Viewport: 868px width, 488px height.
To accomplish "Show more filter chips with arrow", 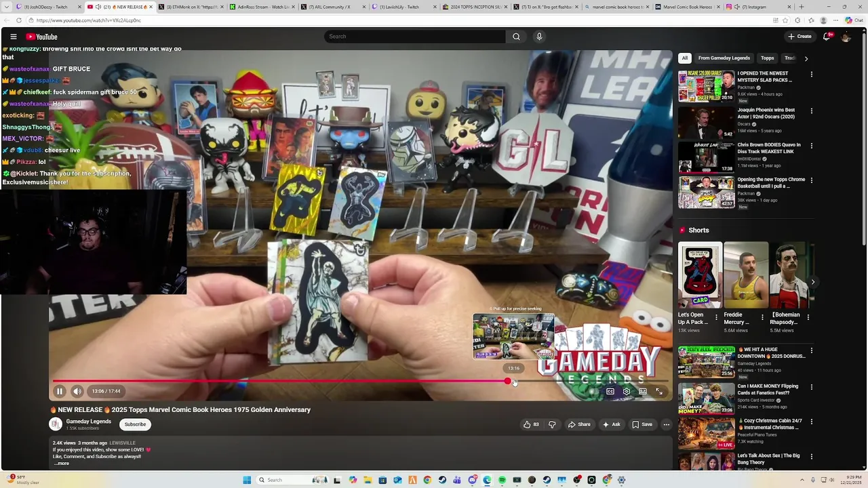I will 806,58.
